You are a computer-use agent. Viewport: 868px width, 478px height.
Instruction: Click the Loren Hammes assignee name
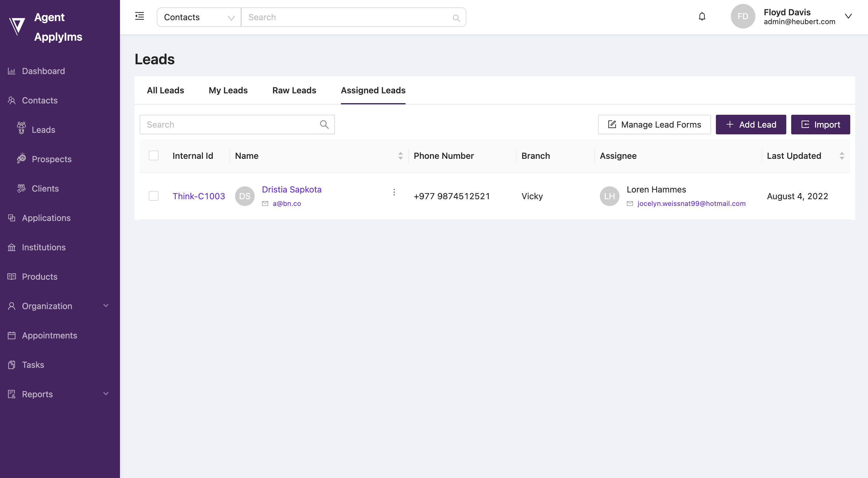(x=656, y=189)
